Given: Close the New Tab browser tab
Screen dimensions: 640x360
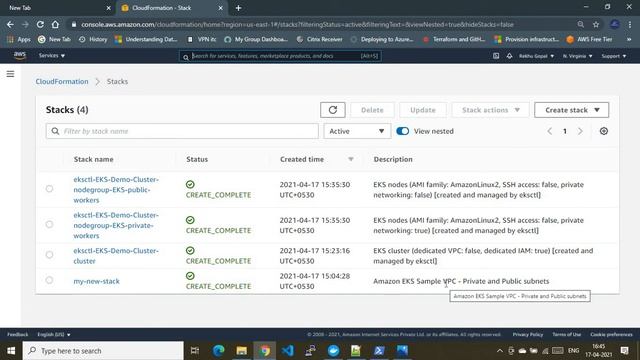Looking at the screenshot, I should click(109, 8).
